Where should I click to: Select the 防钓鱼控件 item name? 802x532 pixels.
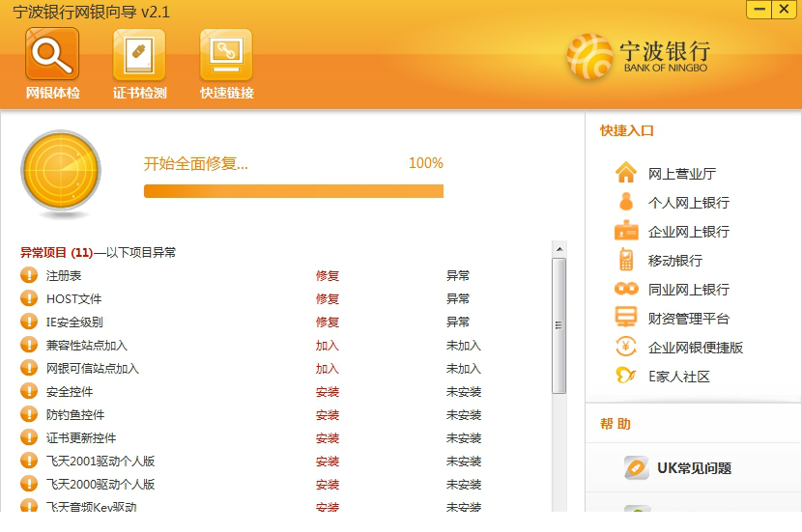coord(75,415)
